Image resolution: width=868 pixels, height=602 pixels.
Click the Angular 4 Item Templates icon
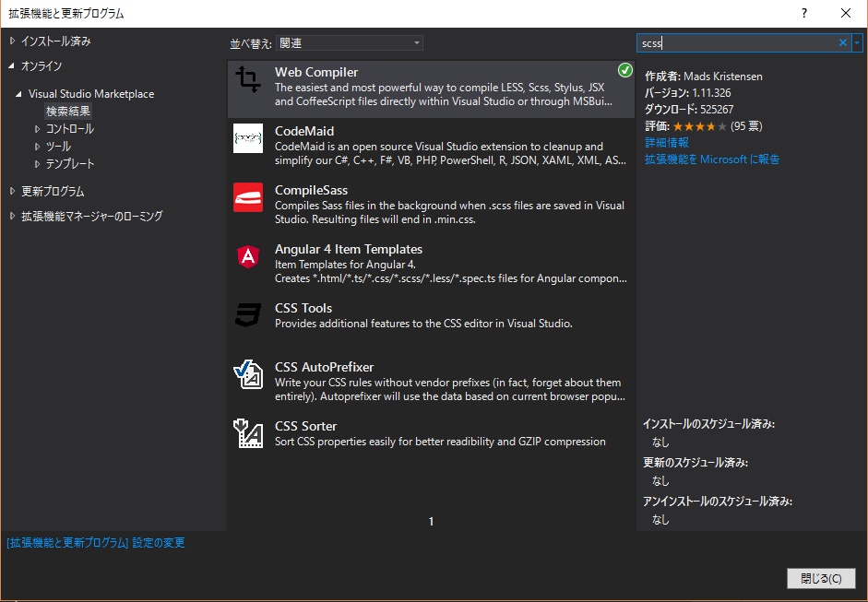(248, 256)
